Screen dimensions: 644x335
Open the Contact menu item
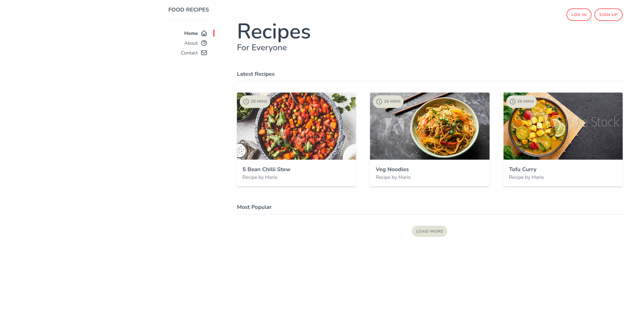(194, 53)
